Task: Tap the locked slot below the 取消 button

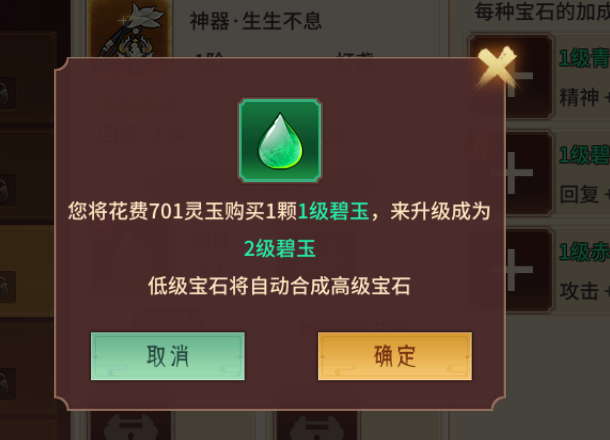Action: coord(130,426)
